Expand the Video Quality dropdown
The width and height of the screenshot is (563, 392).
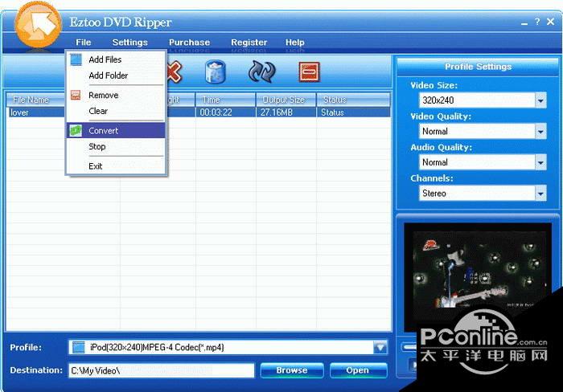(x=540, y=131)
